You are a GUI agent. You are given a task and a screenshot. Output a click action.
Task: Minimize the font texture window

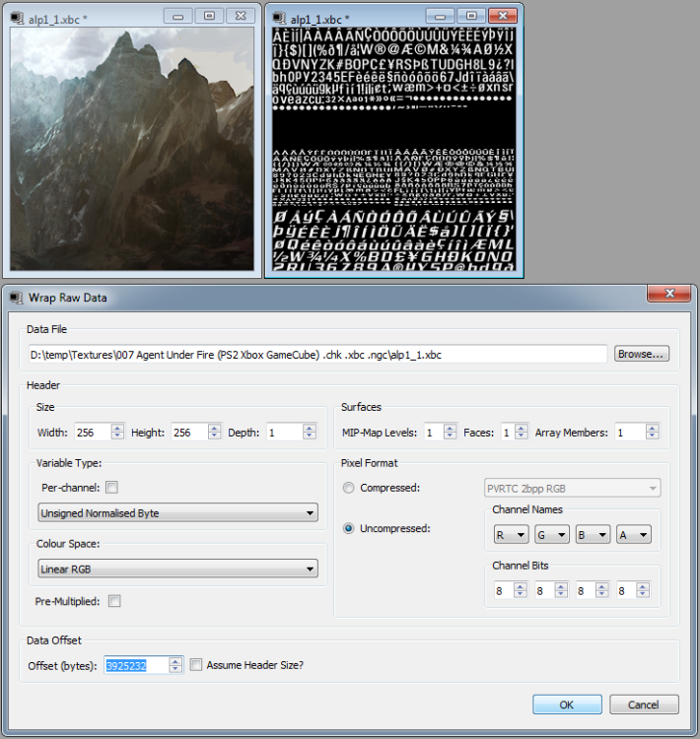[x=441, y=17]
